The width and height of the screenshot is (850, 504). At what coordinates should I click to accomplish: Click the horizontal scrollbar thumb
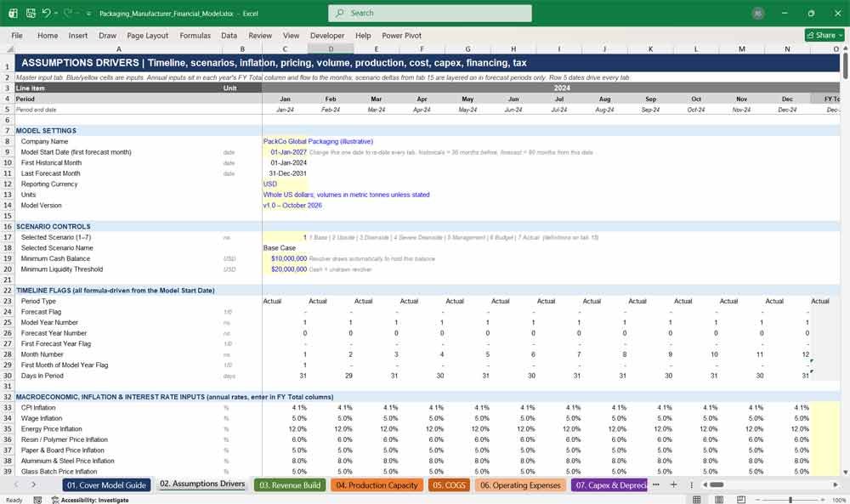[717, 484]
